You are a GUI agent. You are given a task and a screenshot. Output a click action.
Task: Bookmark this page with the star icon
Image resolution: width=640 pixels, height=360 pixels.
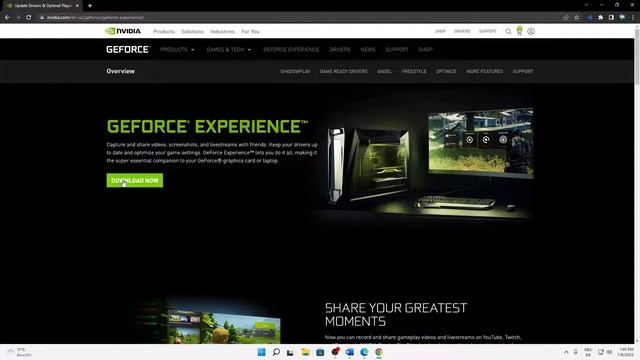click(x=576, y=18)
